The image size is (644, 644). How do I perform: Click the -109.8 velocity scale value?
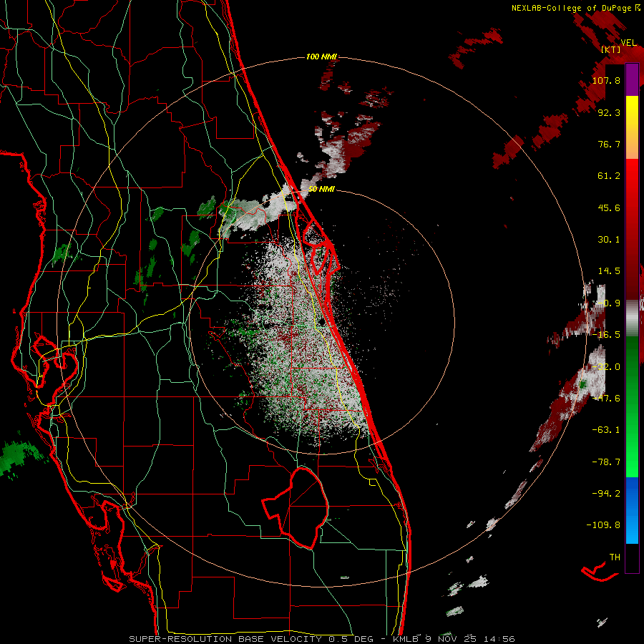coord(603,525)
